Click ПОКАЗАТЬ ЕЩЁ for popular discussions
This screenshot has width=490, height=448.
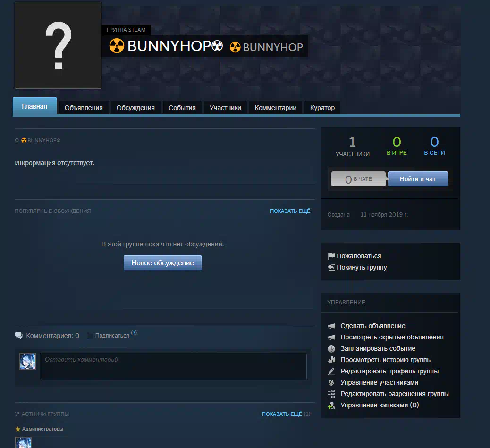[x=290, y=211]
